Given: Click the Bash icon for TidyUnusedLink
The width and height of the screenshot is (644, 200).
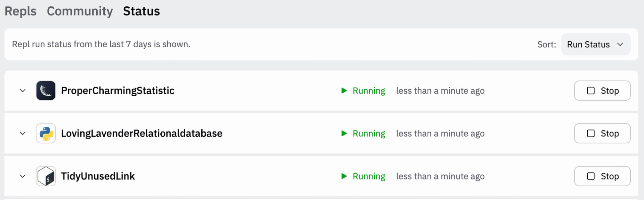Looking at the screenshot, I should (x=46, y=176).
